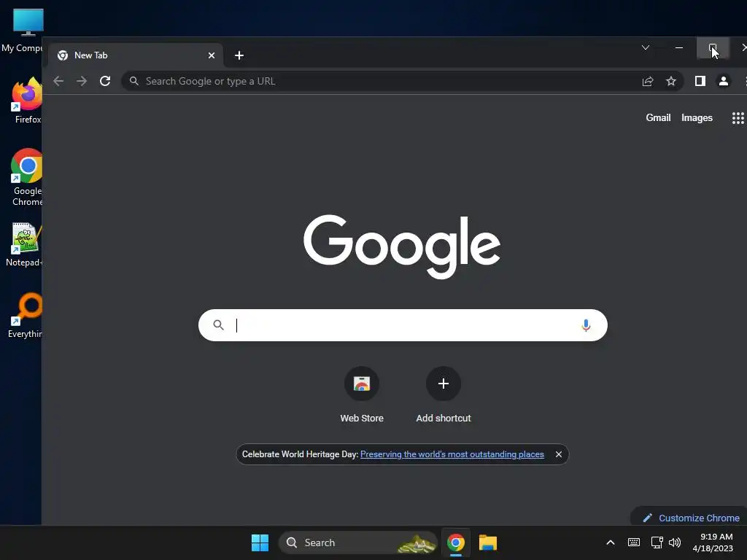Dismiss the World Heritage Day banner

(x=558, y=454)
